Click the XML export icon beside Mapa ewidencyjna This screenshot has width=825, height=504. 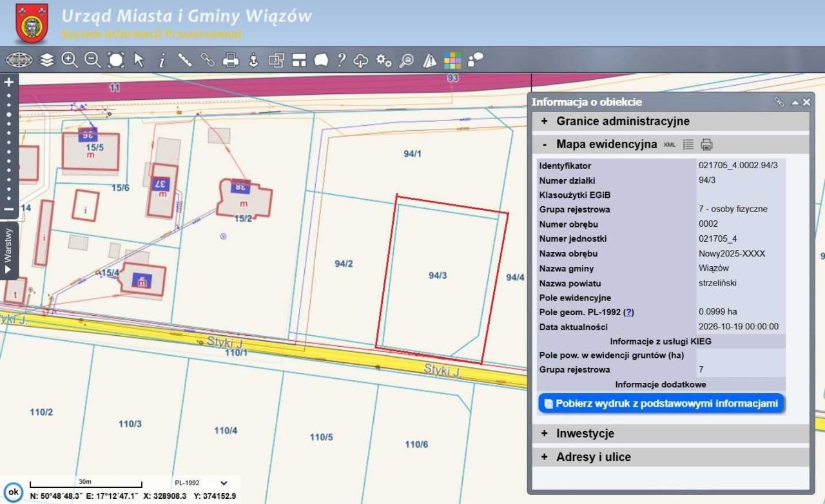coord(670,145)
